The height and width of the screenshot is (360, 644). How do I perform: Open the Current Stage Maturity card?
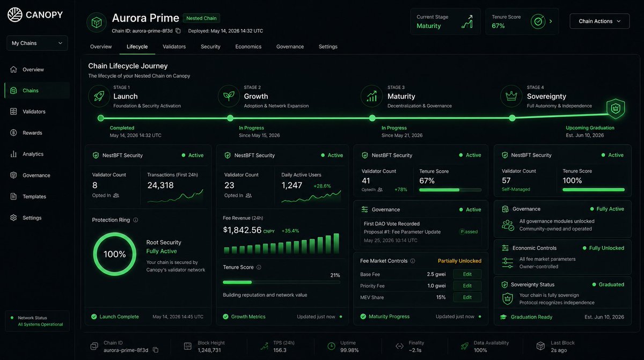445,21
